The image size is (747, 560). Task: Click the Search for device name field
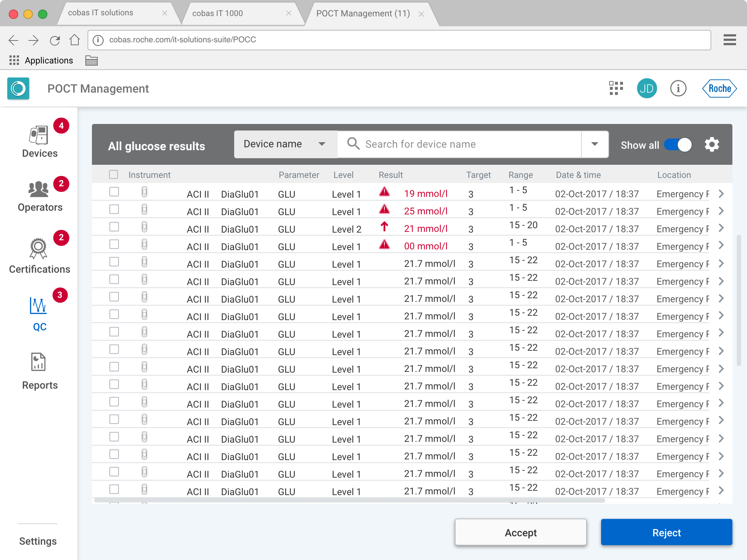pyautogui.click(x=460, y=144)
